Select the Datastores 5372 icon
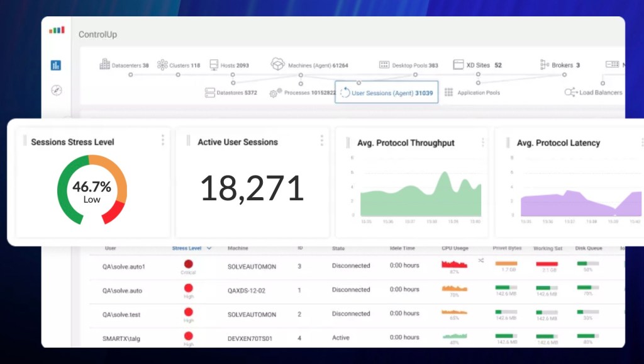This screenshot has height=364, width=644. pos(210,93)
